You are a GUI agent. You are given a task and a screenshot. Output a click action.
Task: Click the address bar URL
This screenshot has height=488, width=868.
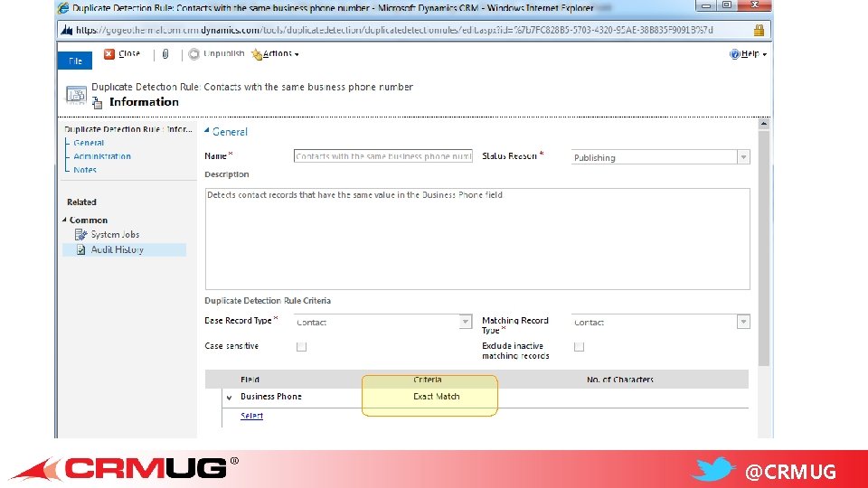click(394, 30)
